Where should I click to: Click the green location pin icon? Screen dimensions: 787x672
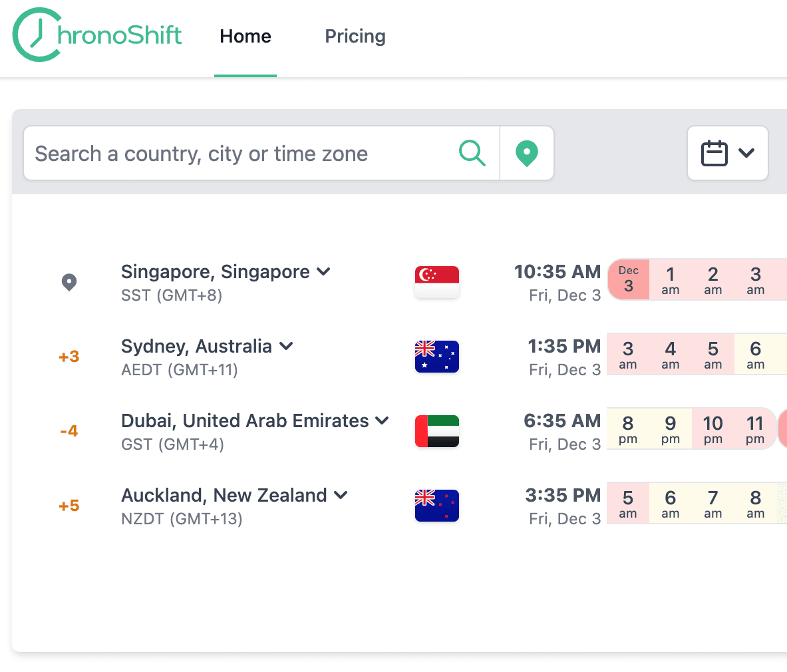(527, 153)
